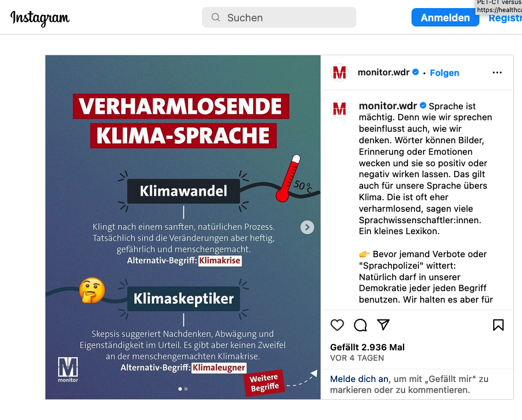Viewport: 522px width, 420px height.
Task: Click the Instagram logo
Action: point(40,18)
